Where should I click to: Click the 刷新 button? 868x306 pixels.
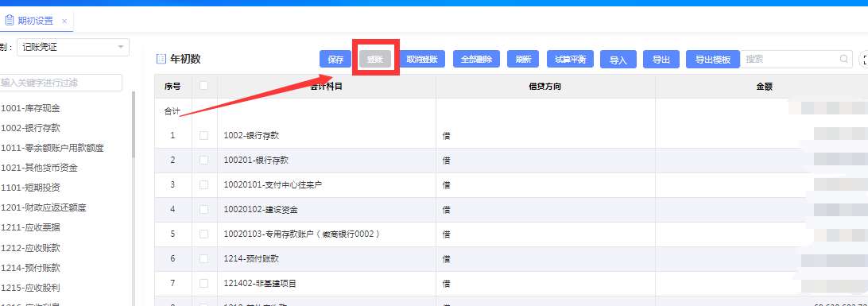coord(523,59)
